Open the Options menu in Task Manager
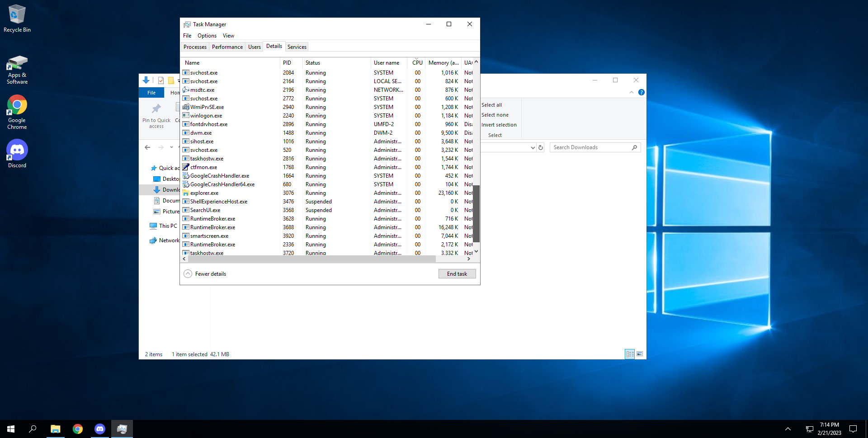 [207, 36]
